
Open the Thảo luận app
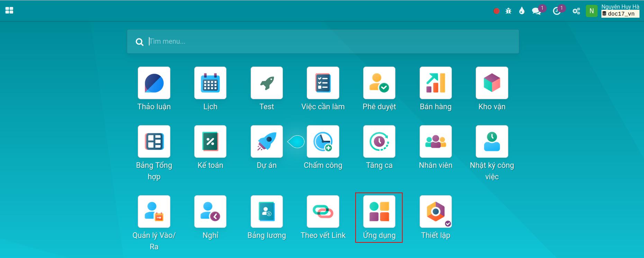click(x=154, y=83)
